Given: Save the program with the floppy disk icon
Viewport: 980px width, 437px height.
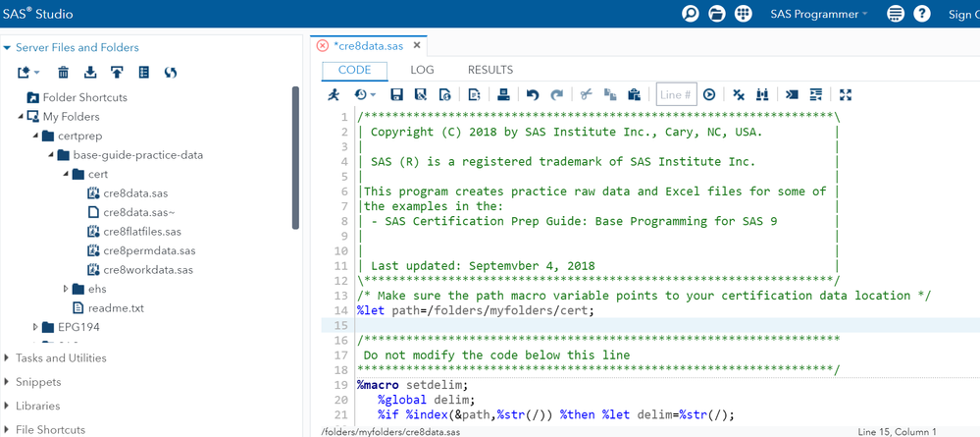Looking at the screenshot, I should [x=396, y=94].
